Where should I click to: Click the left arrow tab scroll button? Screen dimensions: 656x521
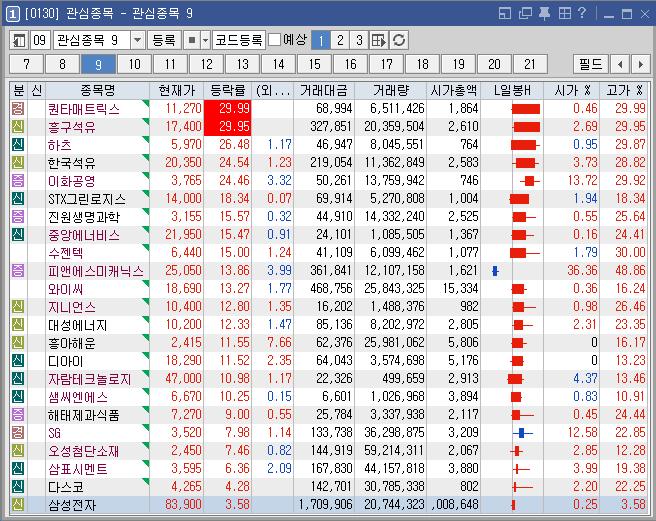point(620,64)
